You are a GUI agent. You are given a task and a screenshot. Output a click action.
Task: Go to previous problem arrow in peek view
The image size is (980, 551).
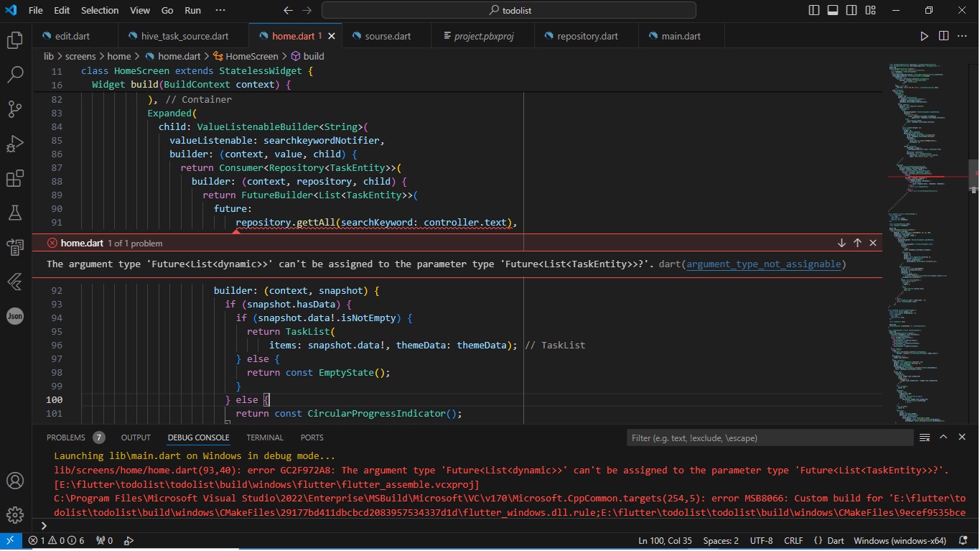(x=857, y=243)
